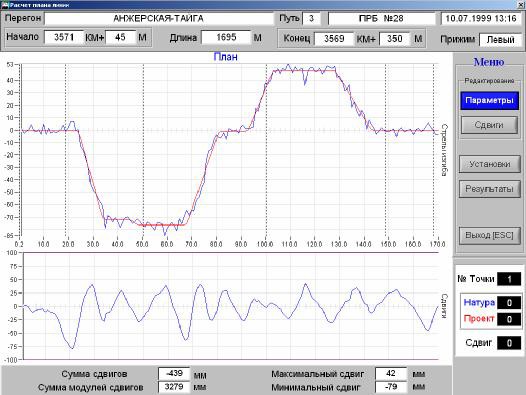This screenshot has width=526, height=395.
Task: Click the date field 10.07.1999 13:16
Action: (481, 18)
